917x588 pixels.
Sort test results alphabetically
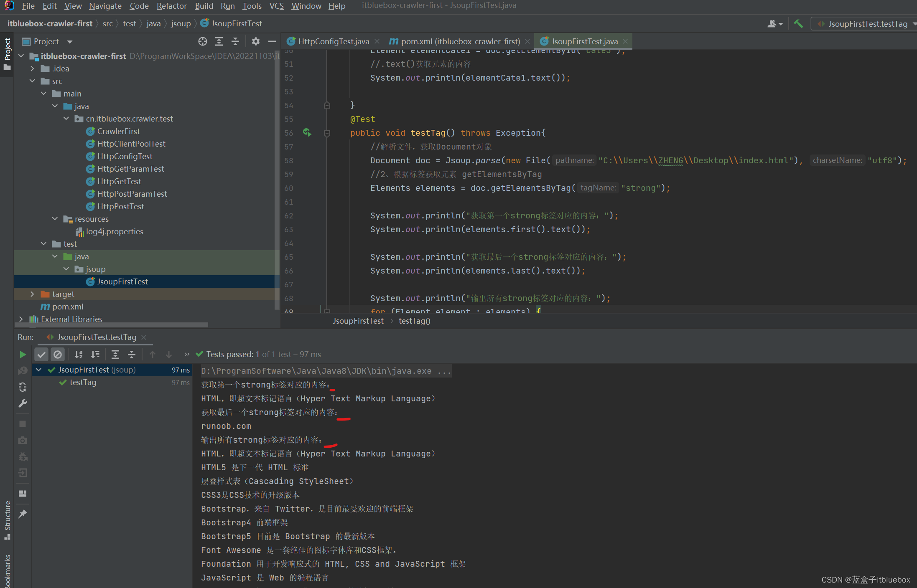click(x=79, y=355)
